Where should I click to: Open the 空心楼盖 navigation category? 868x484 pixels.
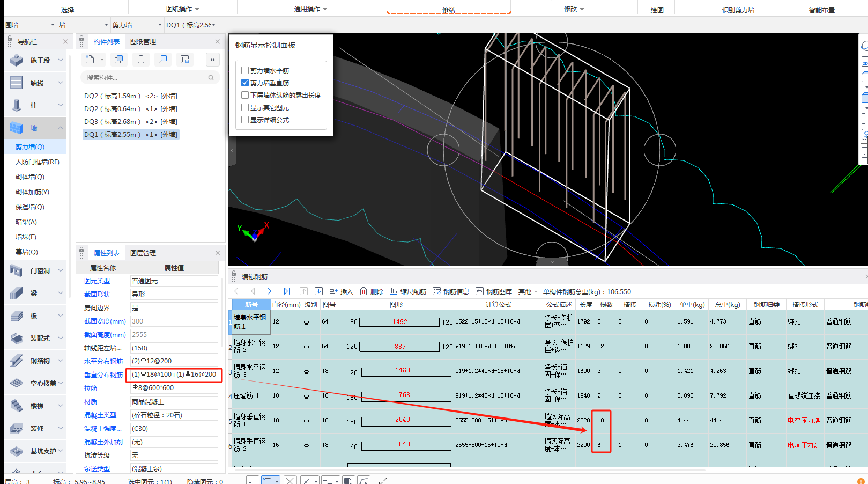pyautogui.click(x=35, y=383)
